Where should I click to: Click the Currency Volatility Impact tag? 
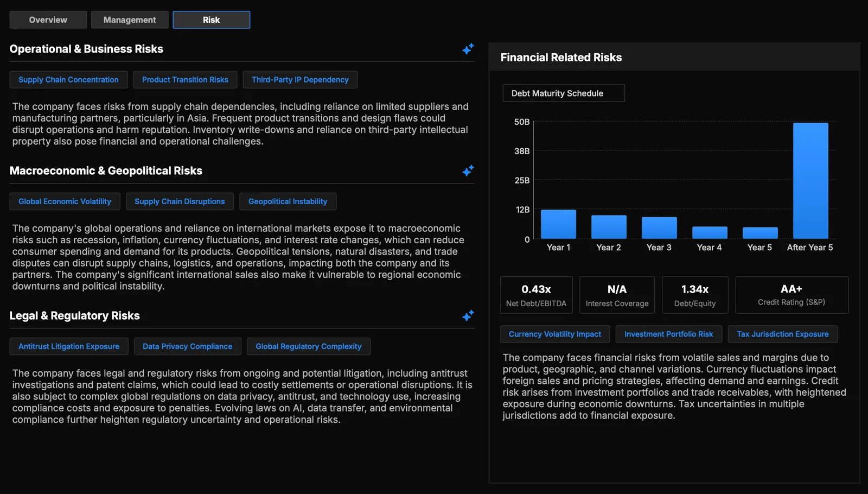[555, 334]
